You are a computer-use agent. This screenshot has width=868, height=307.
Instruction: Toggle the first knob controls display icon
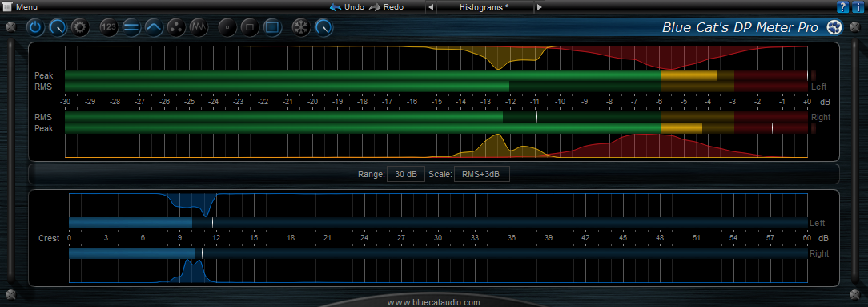[58, 27]
